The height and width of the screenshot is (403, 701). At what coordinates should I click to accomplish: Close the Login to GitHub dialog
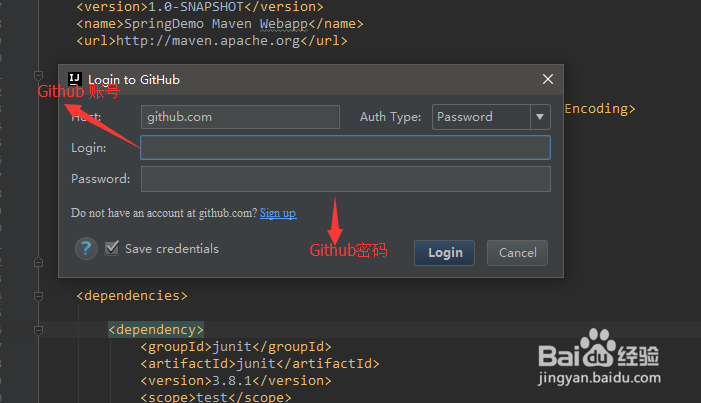pos(548,79)
